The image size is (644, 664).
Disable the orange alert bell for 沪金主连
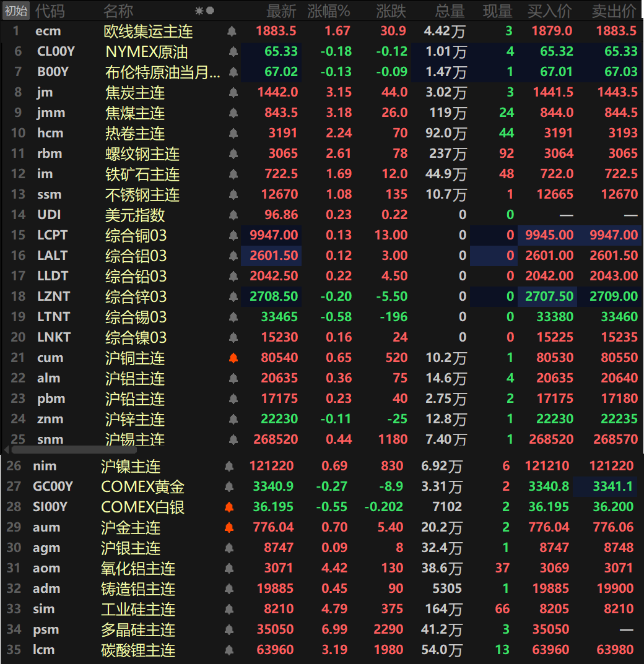point(229,528)
